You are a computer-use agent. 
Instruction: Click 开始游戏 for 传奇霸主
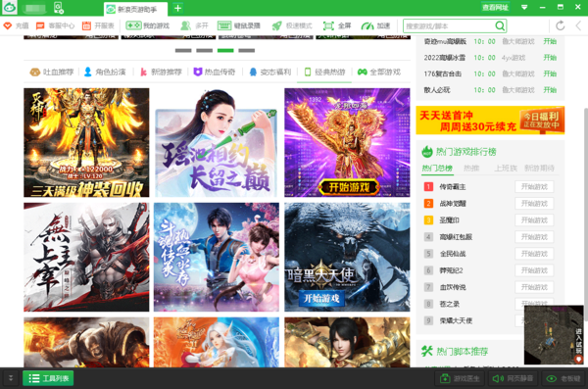coord(534,187)
